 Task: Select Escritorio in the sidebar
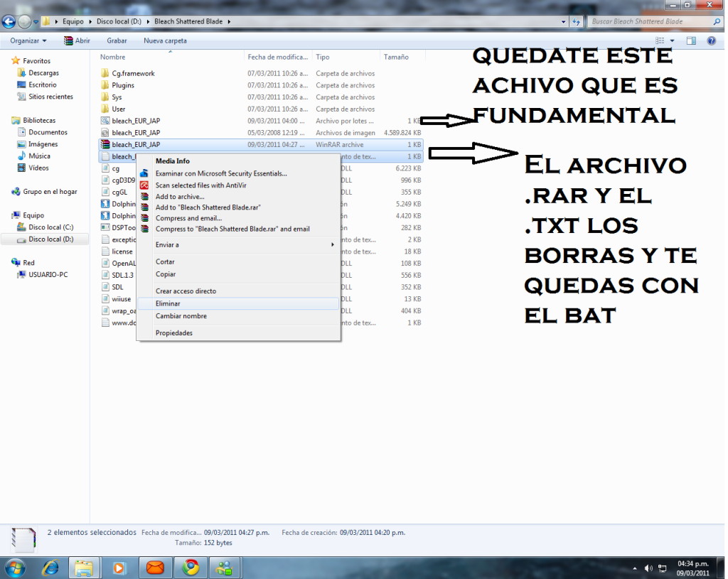tap(42, 85)
